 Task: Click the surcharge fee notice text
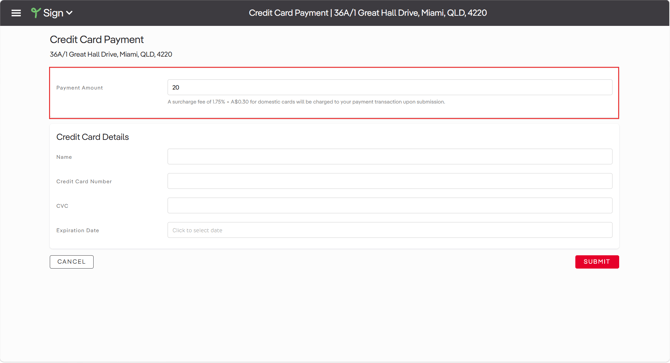pyautogui.click(x=306, y=102)
